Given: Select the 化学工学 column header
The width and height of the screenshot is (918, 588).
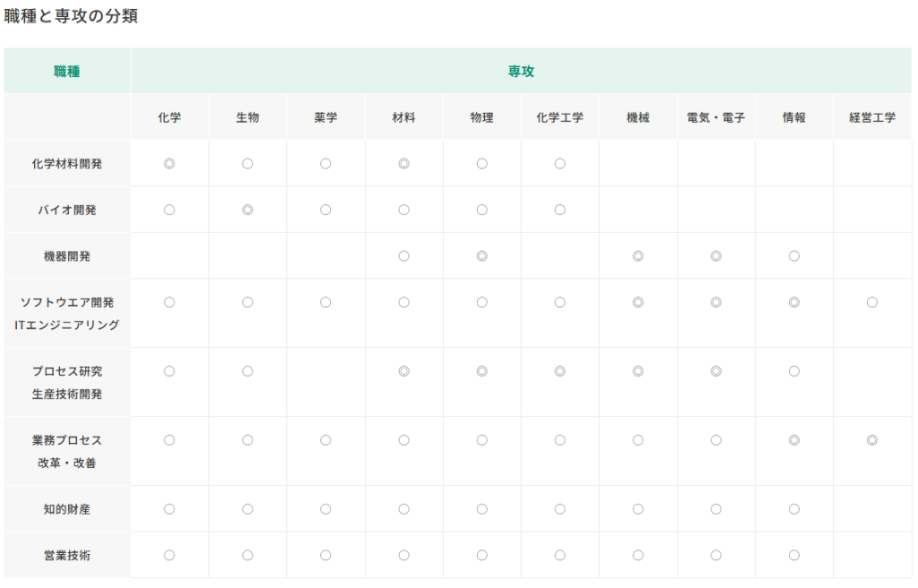Looking at the screenshot, I should [560, 117].
